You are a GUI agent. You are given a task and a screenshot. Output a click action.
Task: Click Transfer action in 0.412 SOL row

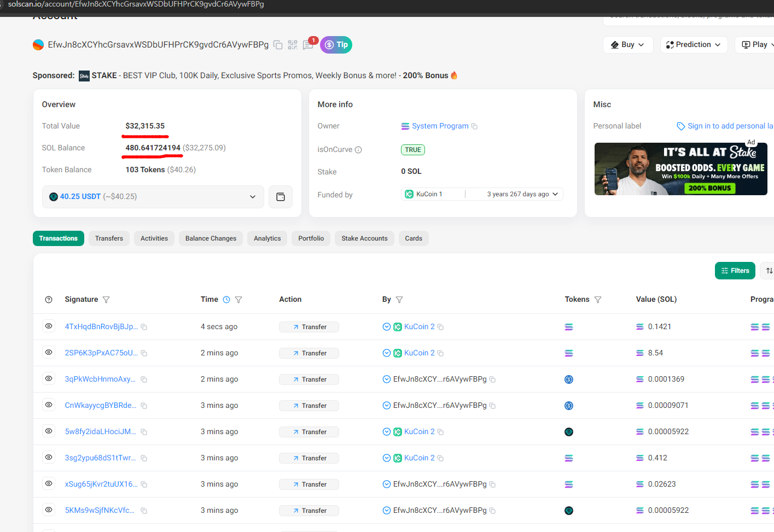pyautogui.click(x=309, y=458)
